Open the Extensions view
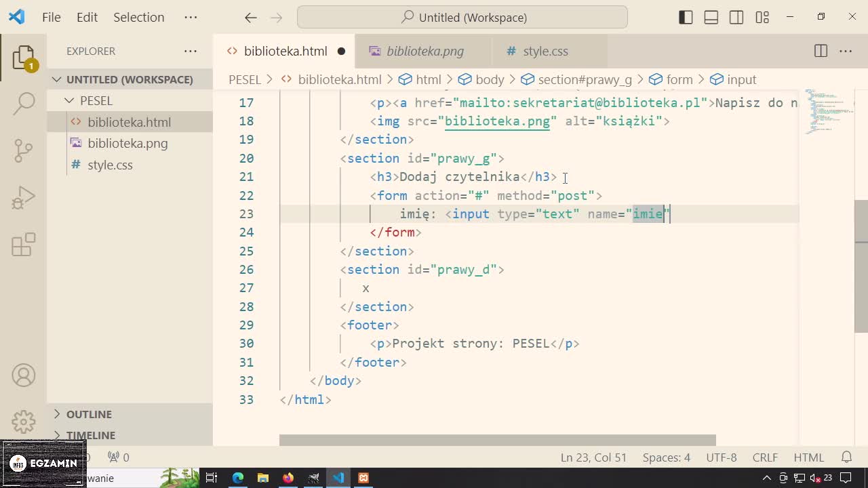 click(23, 245)
